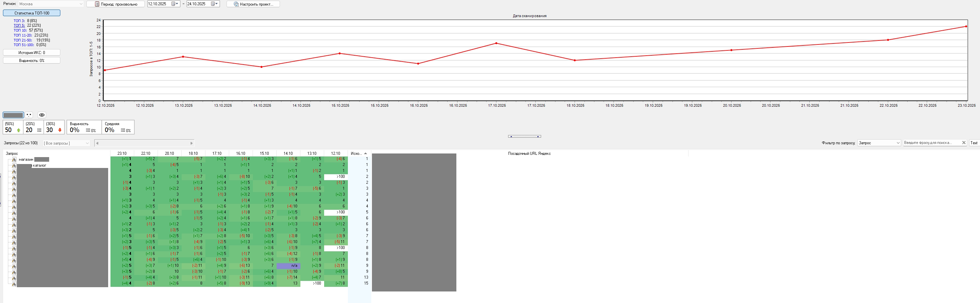This screenshot has width=980, height=303.
Task: Click the '16.10' date column header
Action: 241,153
